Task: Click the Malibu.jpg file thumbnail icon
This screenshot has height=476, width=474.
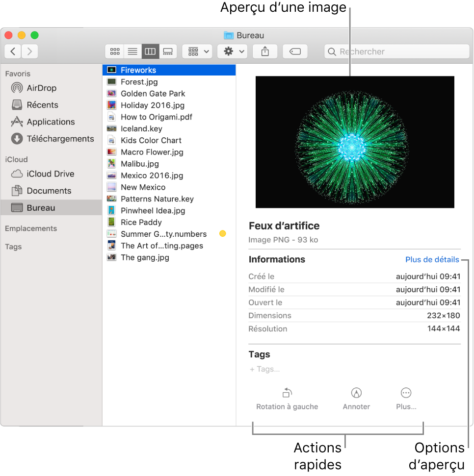Action: tap(112, 164)
